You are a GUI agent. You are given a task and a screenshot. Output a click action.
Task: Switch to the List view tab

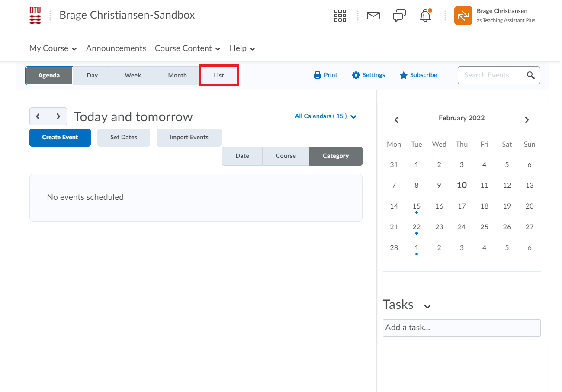point(219,76)
